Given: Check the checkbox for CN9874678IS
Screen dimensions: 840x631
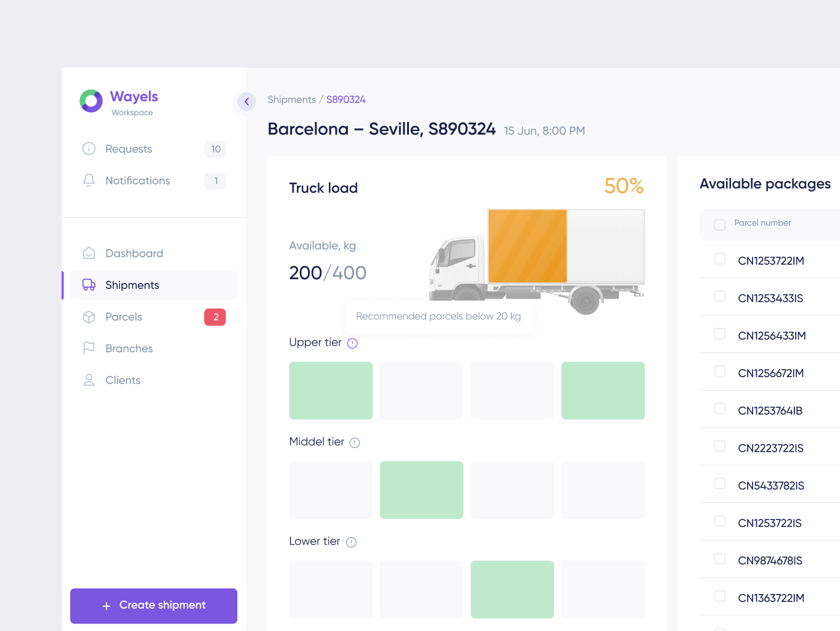Looking at the screenshot, I should (x=719, y=559).
